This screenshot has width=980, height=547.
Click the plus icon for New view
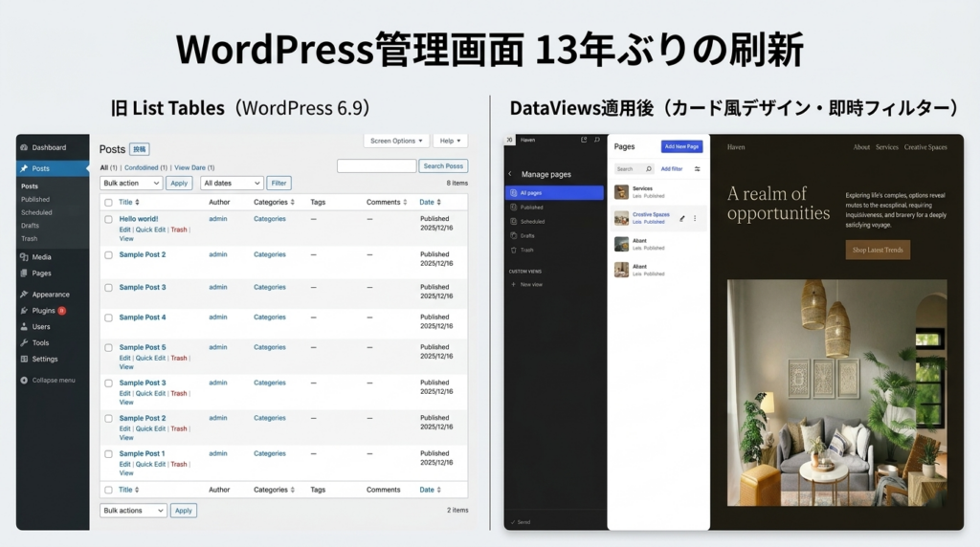click(514, 284)
